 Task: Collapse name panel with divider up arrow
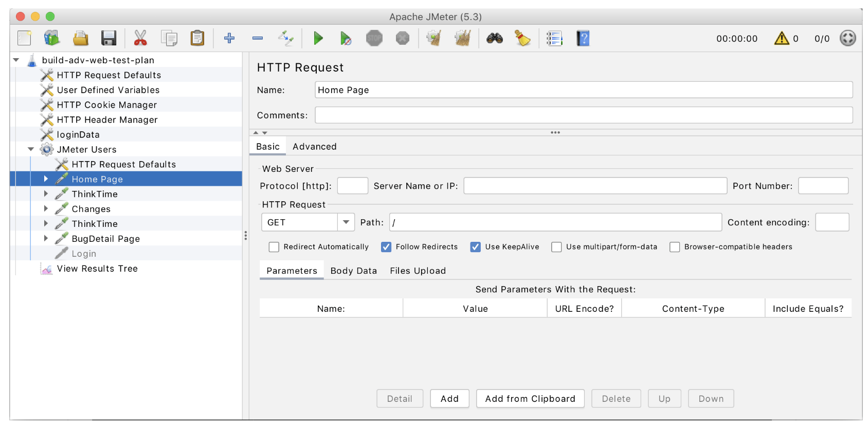pos(256,133)
